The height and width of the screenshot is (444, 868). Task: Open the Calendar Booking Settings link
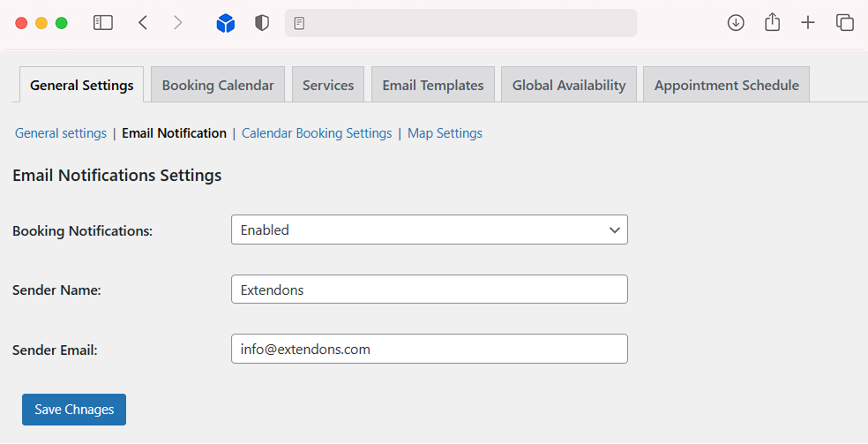tap(317, 133)
